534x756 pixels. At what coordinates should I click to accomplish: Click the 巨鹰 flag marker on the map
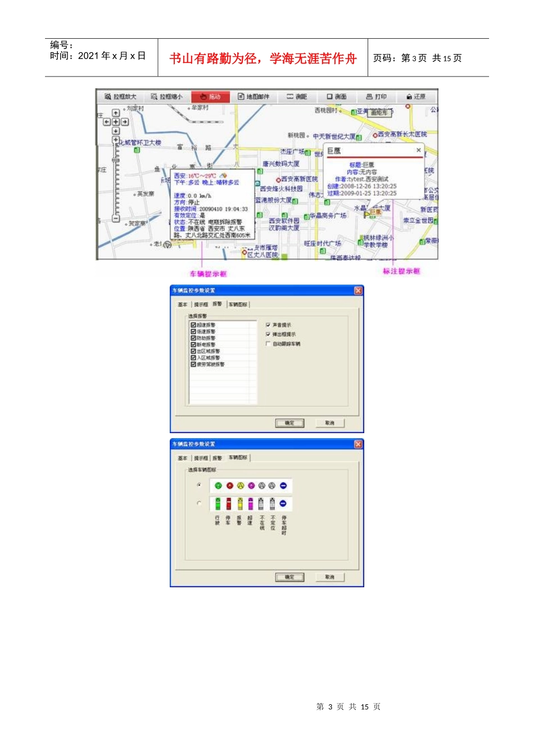366,214
